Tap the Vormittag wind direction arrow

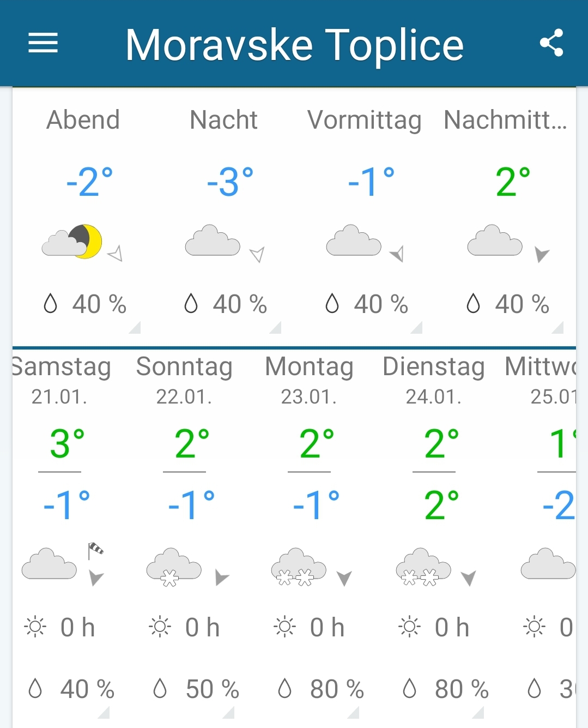pyautogui.click(x=397, y=254)
